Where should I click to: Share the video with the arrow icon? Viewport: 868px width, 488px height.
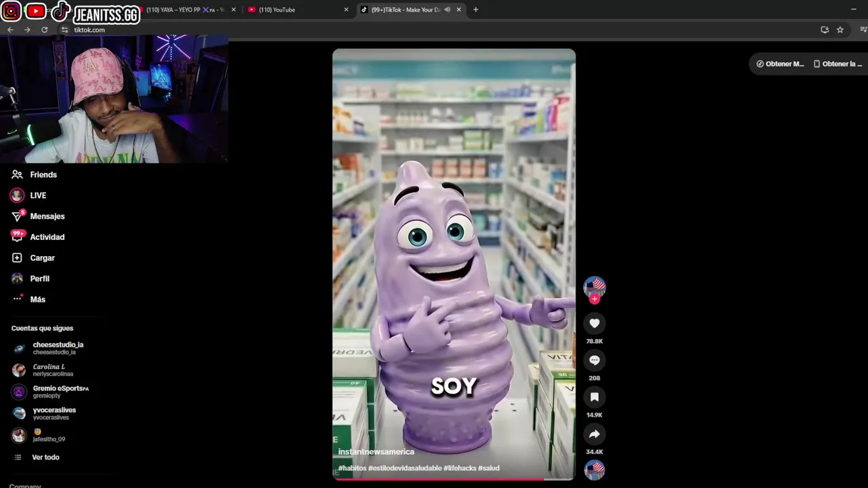[x=595, y=434]
